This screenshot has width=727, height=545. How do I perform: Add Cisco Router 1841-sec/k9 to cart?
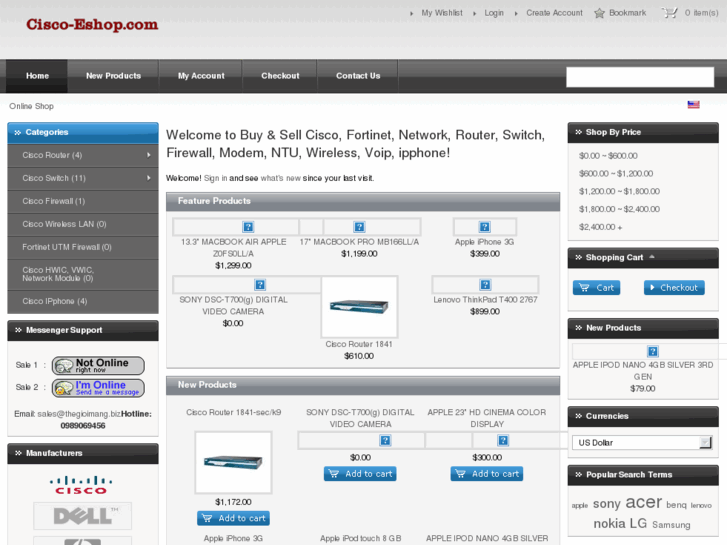[x=233, y=518]
